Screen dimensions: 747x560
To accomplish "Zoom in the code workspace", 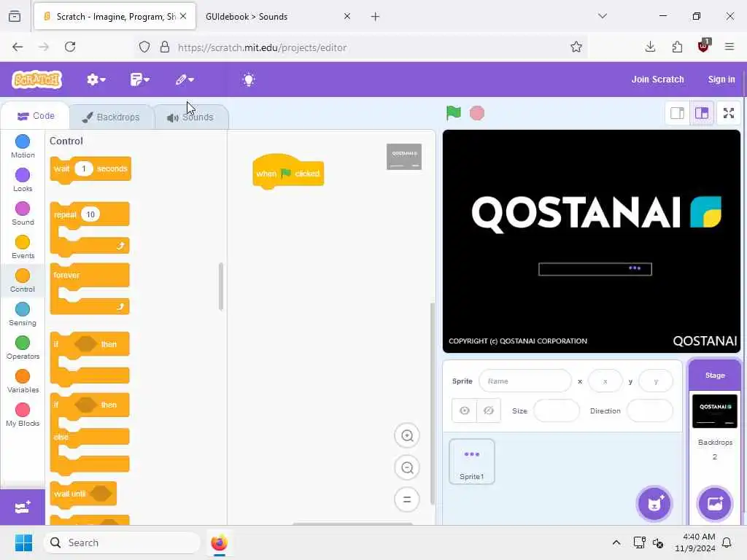I will pos(407,435).
